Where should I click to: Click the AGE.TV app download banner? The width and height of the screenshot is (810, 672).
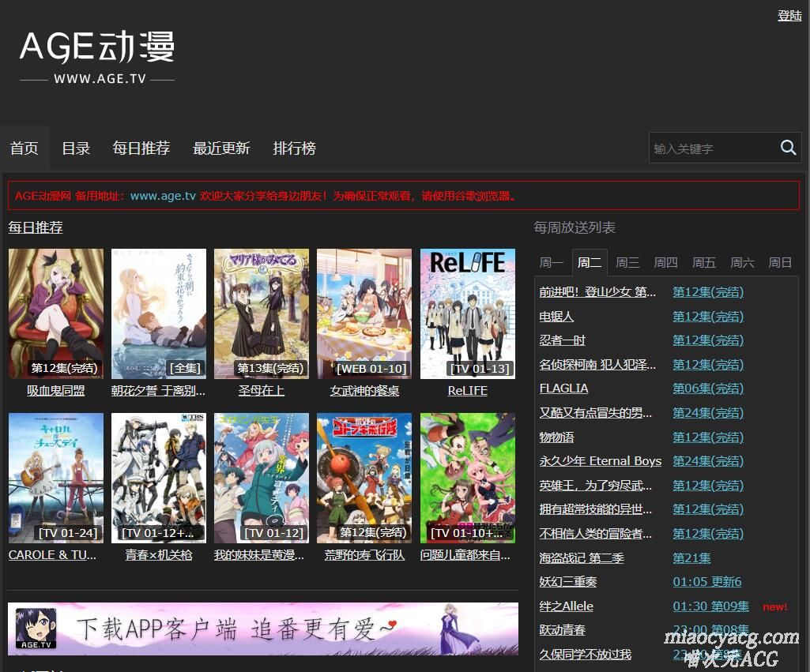tap(263, 629)
